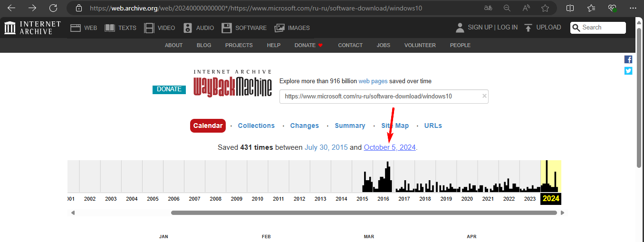The height and width of the screenshot is (242, 644).
Task: Switch to the URLs tab
Action: [433, 126]
